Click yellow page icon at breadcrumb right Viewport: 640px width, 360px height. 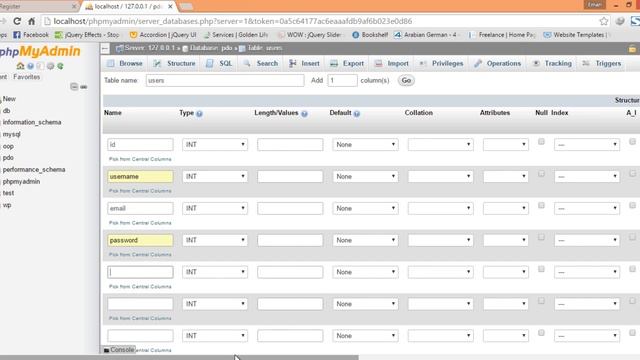pos(632,49)
